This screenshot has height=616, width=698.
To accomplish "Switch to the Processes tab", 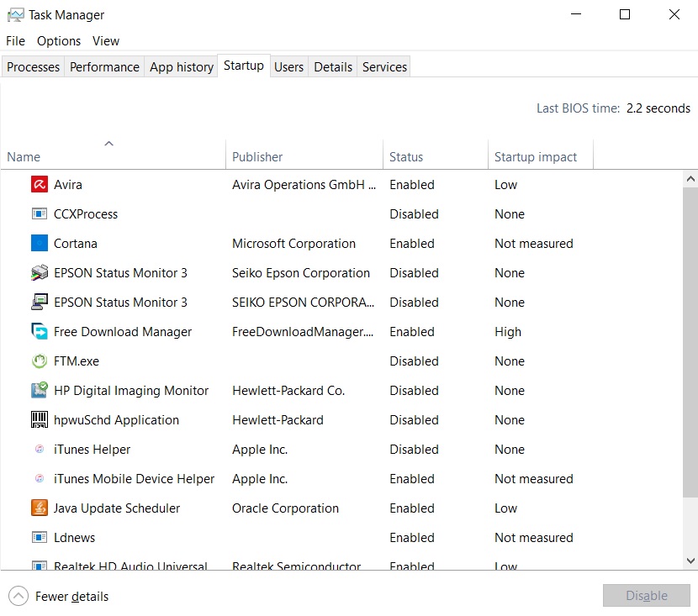I will pos(34,66).
